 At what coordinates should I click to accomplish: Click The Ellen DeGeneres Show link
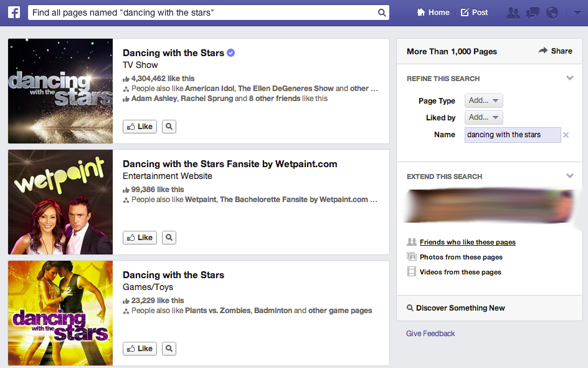click(x=286, y=89)
